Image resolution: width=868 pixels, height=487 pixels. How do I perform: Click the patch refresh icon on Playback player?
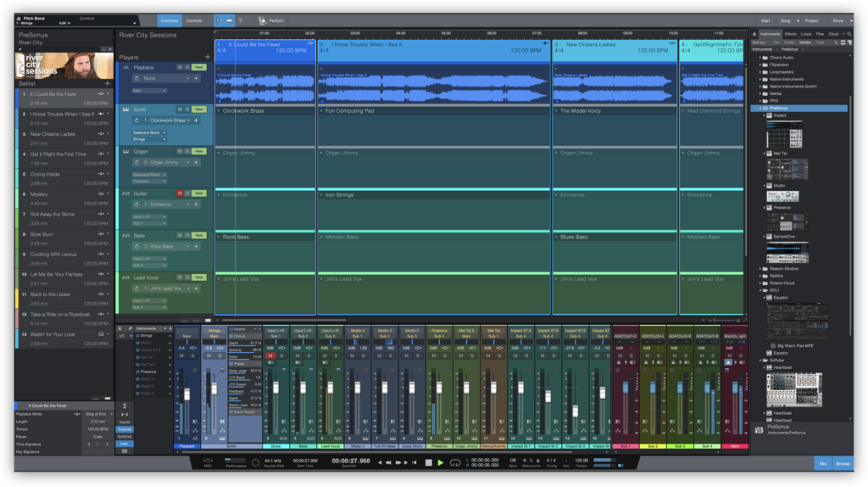136,78
